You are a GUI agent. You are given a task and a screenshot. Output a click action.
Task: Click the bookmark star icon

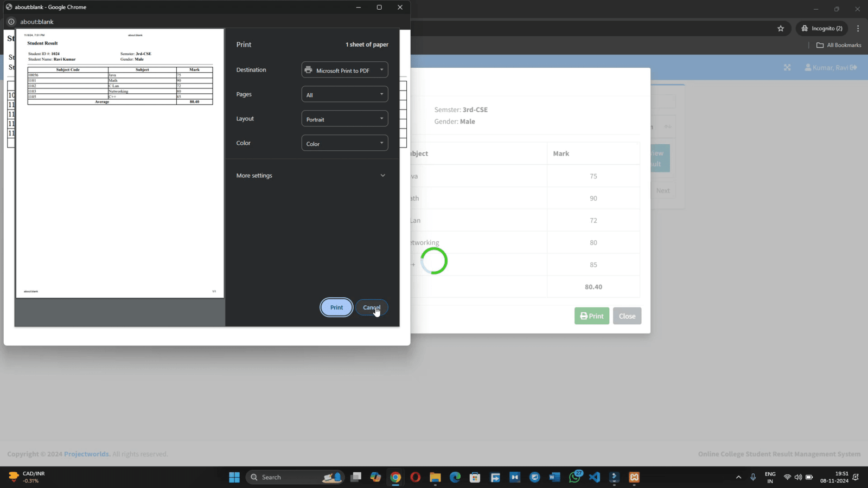point(781,28)
